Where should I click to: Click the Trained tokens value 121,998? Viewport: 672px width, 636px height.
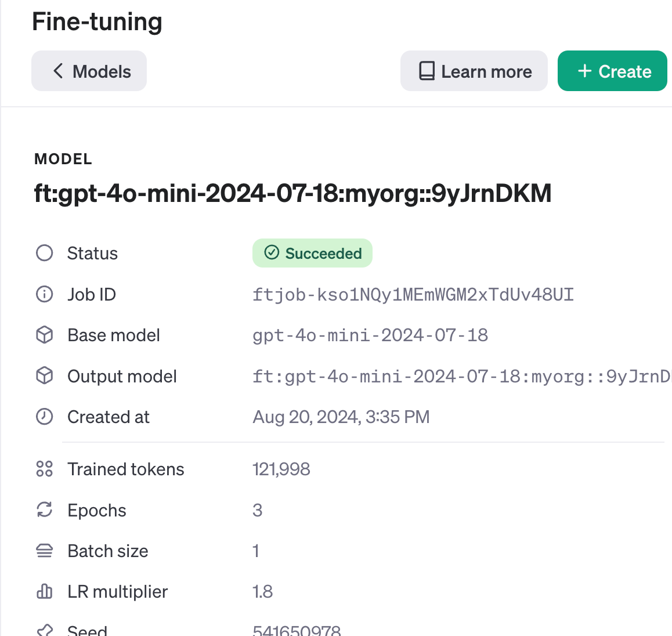coord(281,469)
